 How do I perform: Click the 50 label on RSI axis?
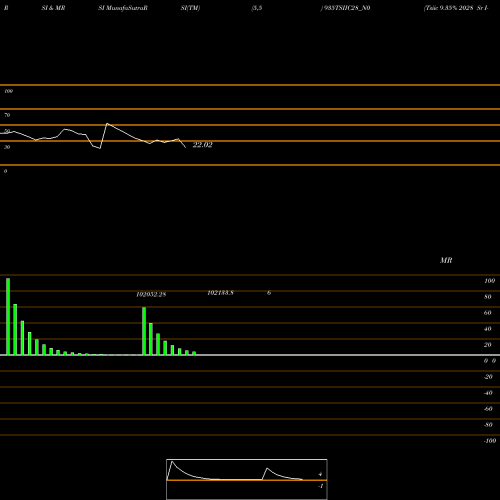click(x=7, y=131)
